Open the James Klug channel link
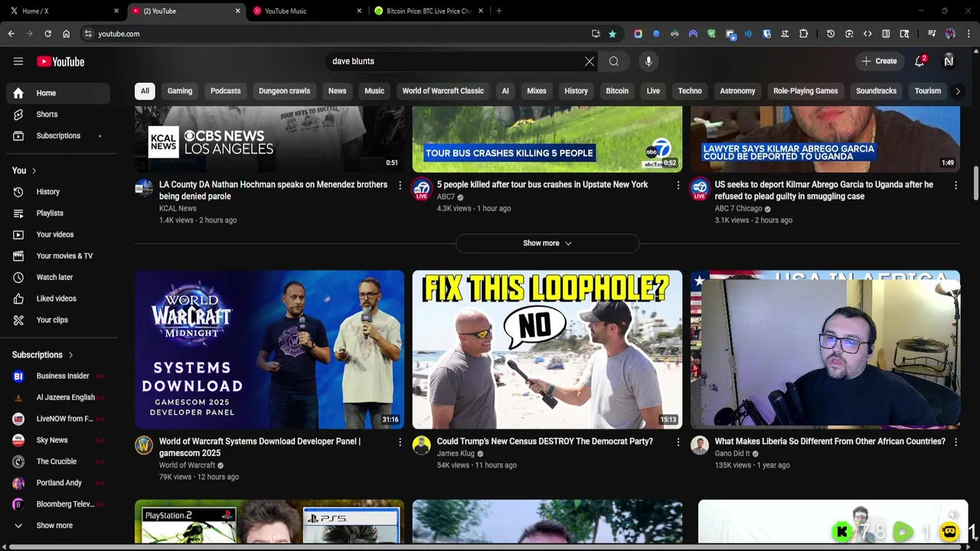This screenshot has width=980, height=551. pos(456,454)
